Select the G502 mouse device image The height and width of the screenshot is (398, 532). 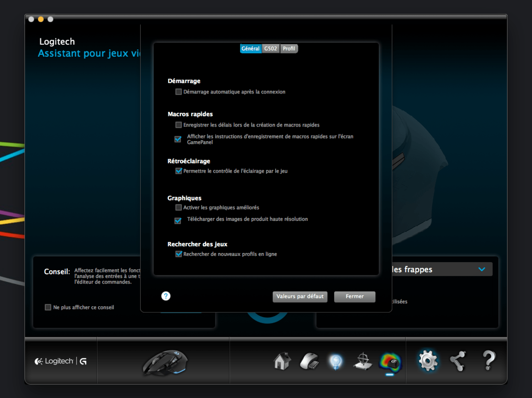click(x=165, y=363)
